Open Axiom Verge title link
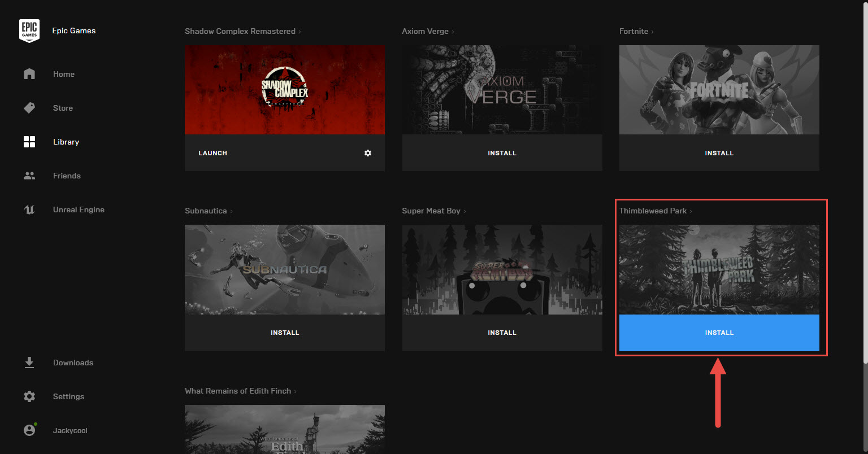The width and height of the screenshot is (868, 454). [x=428, y=31]
